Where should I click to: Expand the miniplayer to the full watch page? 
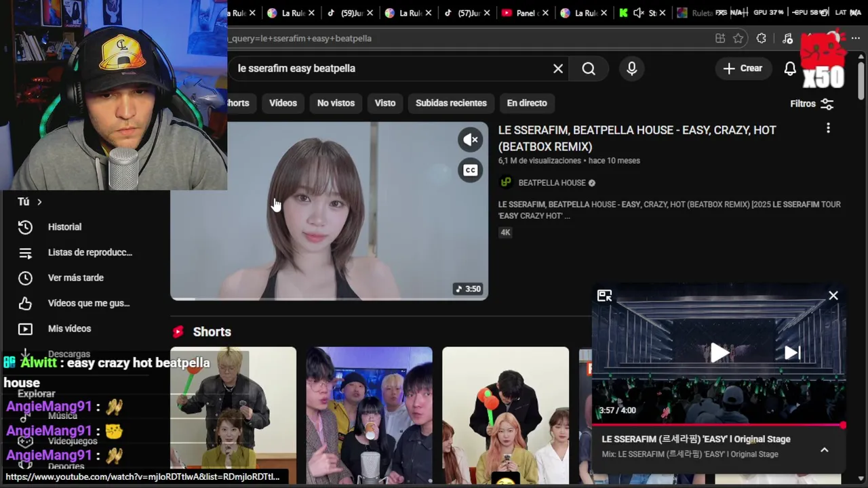[604, 296]
